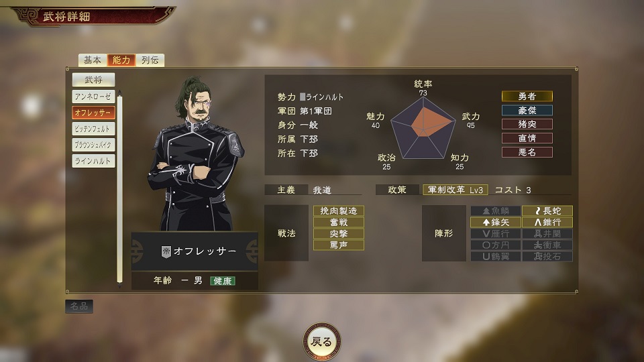Click the 戻る back button
The image size is (644, 362).
click(321, 341)
